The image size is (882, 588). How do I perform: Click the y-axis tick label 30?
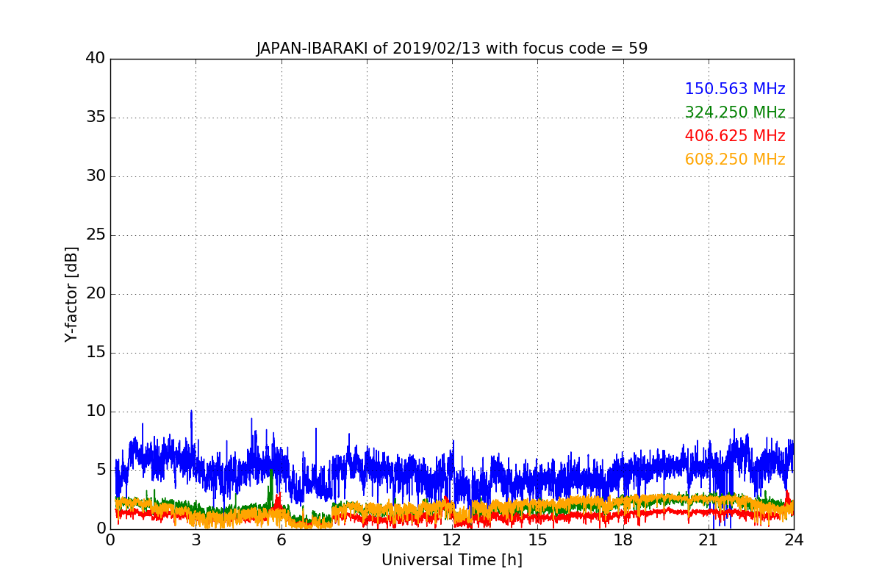click(96, 176)
